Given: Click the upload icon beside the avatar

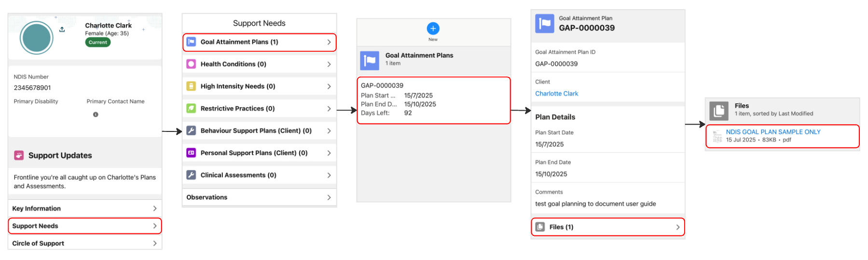Looking at the screenshot, I should coord(62,29).
